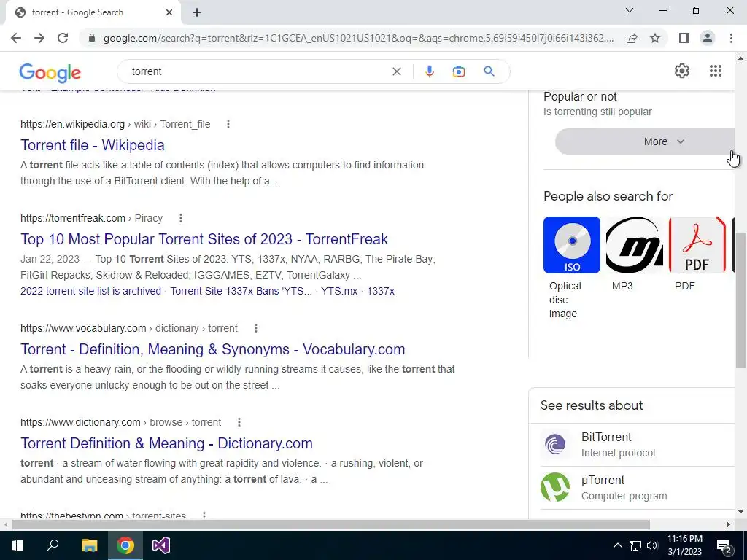Open µTorrent Computer program result
This screenshot has height=560, width=747.
pyautogui.click(x=638, y=488)
